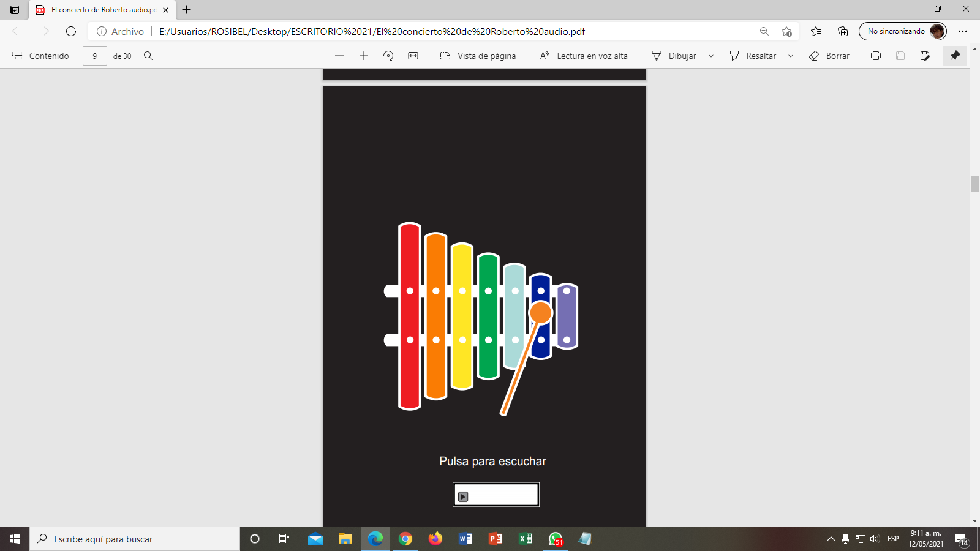Open PowerPoint from the taskbar
980x551 pixels.
tap(496, 539)
